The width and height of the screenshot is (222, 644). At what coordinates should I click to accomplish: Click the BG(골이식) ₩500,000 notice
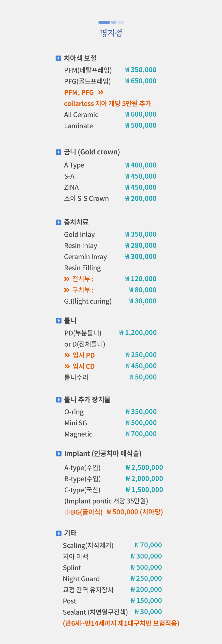(x=114, y=512)
